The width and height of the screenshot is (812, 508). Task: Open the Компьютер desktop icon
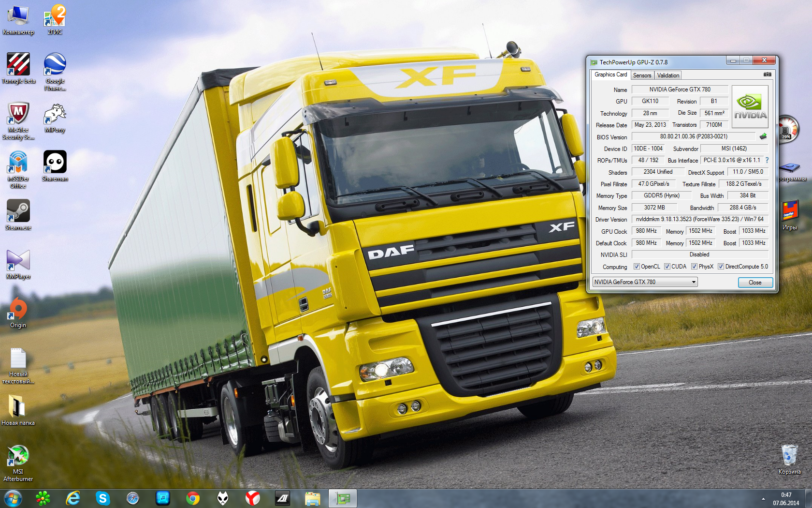tap(18, 20)
